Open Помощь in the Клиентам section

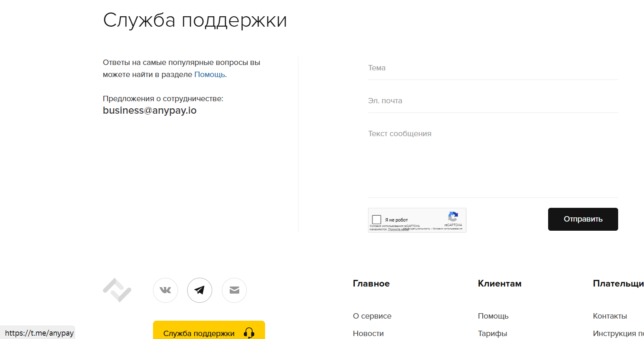[493, 316]
